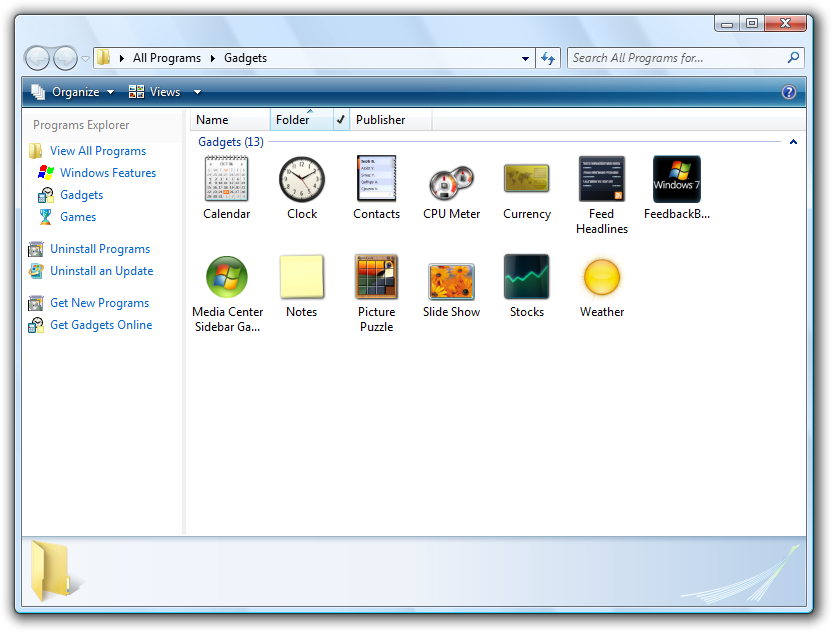This screenshot has width=832, height=632.
Task: Select the Currency gadget icon
Action: (527, 180)
